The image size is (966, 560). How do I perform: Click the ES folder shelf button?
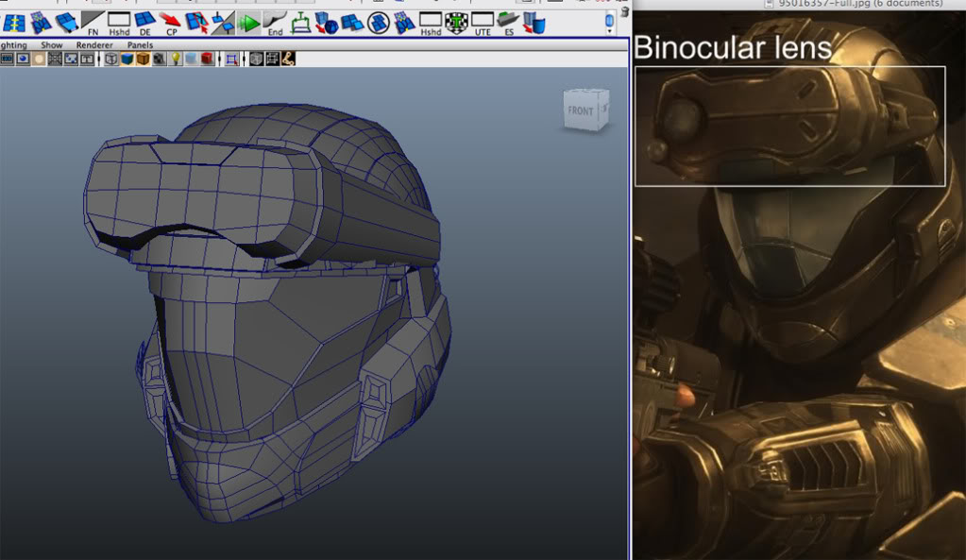click(508, 24)
